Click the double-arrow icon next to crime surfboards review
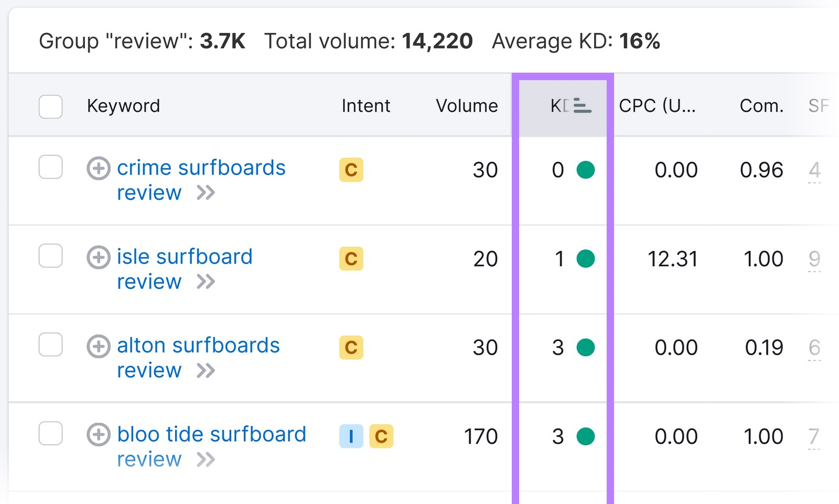This screenshot has height=504, width=839. pos(207,193)
